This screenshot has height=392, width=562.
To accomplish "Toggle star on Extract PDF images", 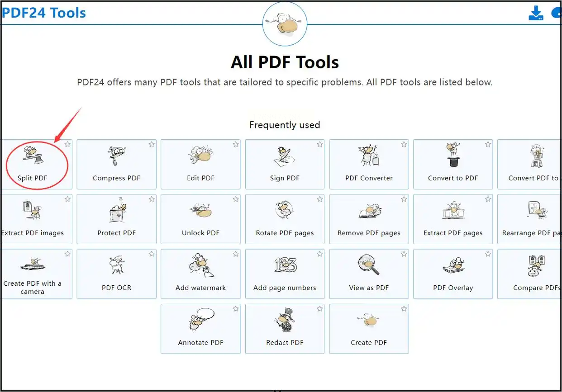I will pos(67,199).
